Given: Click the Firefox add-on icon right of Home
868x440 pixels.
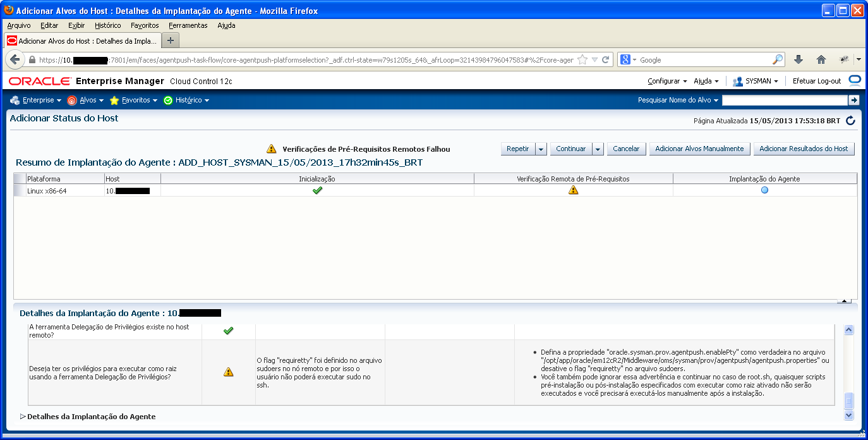Looking at the screenshot, I should (x=844, y=59).
